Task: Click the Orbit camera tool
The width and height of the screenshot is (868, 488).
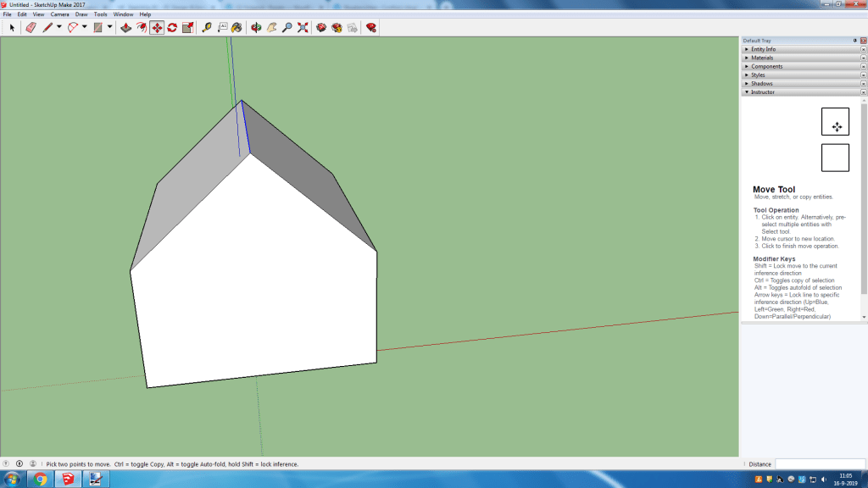Action: coord(256,27)
